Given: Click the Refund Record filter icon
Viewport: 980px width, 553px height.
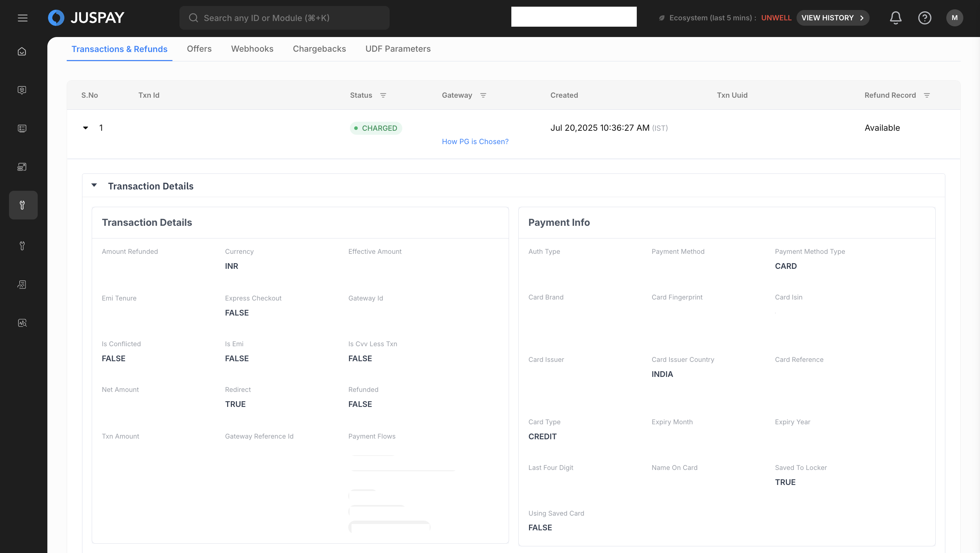Looking at the screenshot, I should click(x=927, y=95).
